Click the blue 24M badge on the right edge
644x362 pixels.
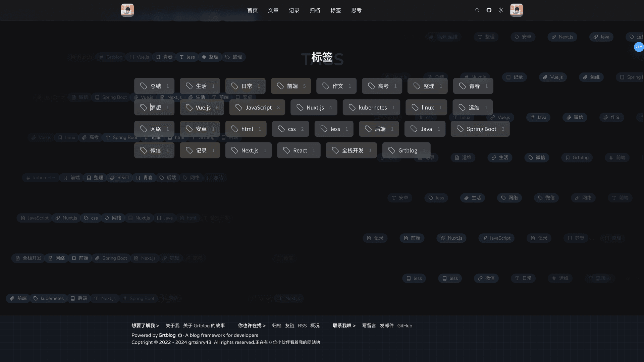pyautogui.click(x=639, y=47)
